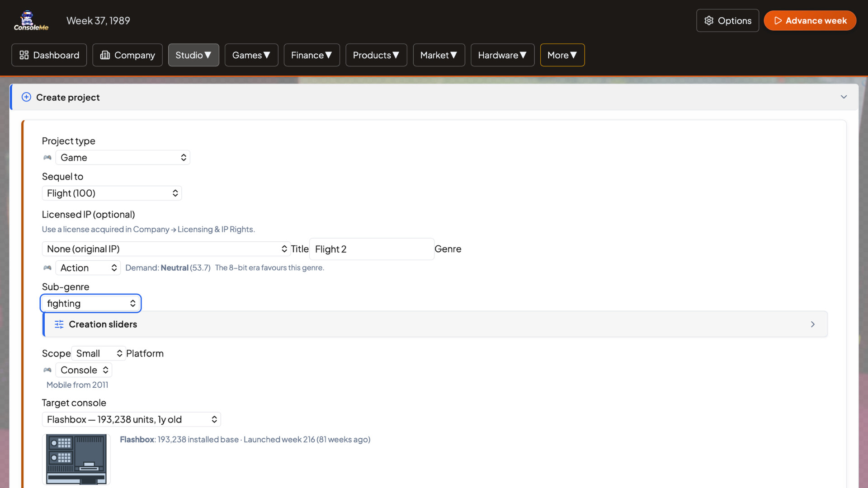Click the building icon on Company
Screen dimensions: 868x488
105,55
